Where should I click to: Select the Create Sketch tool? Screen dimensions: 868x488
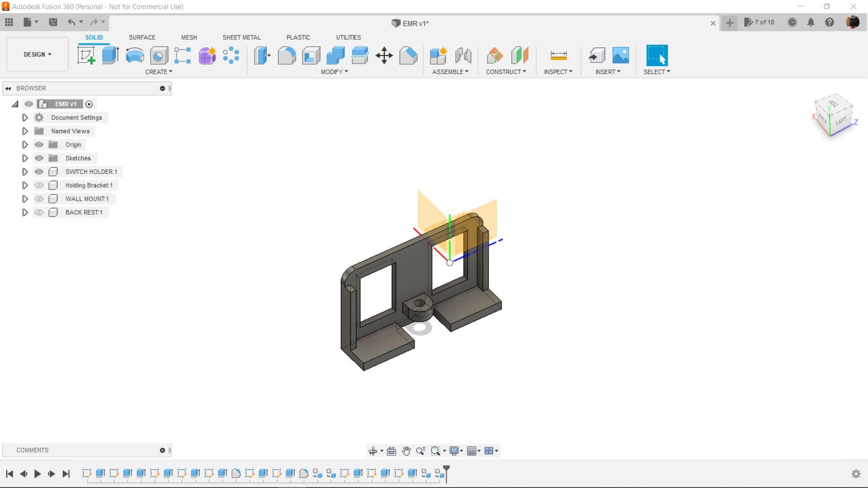point(86,56)
